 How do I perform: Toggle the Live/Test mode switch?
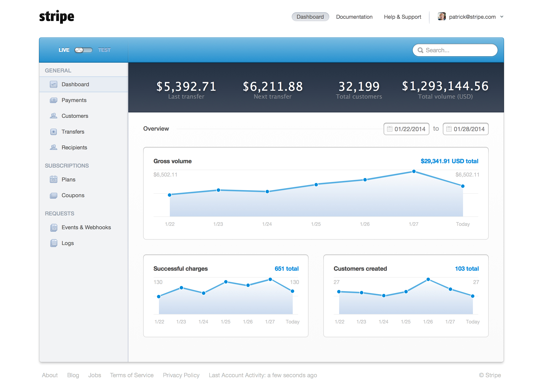coord(83,50)
